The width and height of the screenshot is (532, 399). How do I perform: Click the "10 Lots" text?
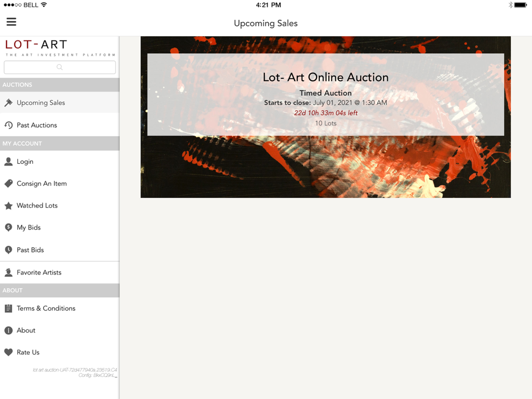click(326, 123)
